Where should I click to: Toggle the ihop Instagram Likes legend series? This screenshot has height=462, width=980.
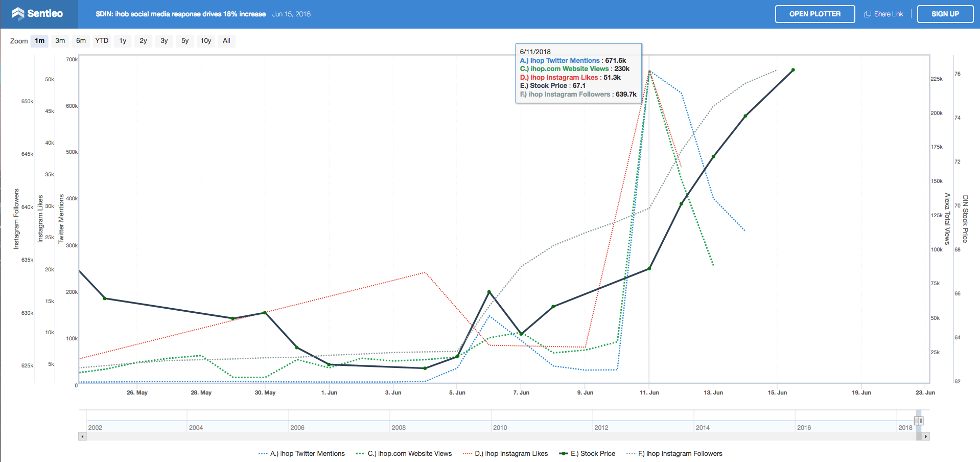coord(505,454)
